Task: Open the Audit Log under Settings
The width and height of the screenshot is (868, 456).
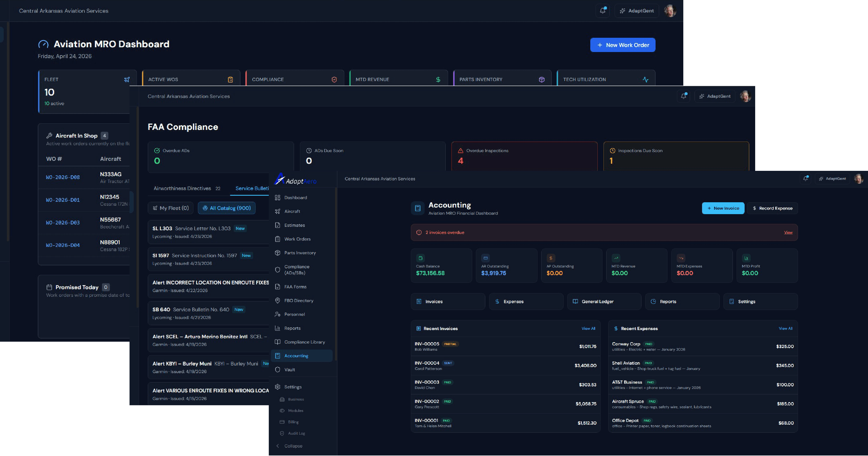Action: pos(296,433)
